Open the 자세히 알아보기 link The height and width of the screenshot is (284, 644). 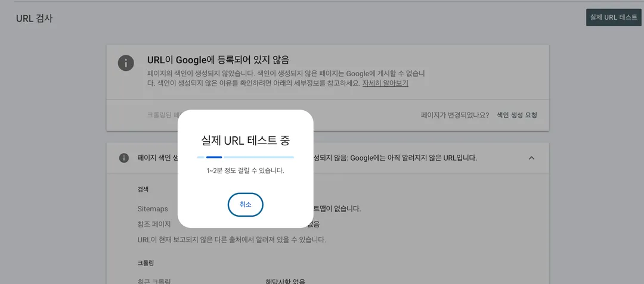(385, 83)
